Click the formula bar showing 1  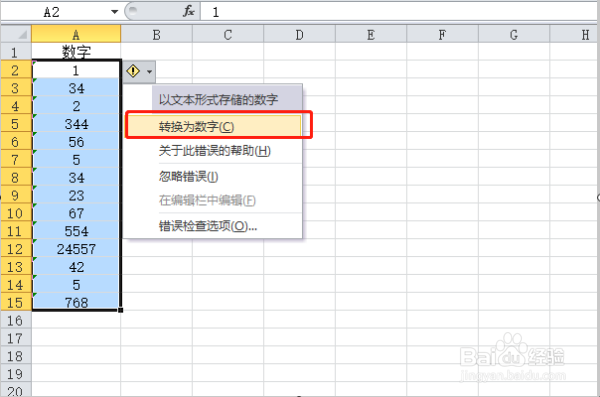(x=399, y=12)
